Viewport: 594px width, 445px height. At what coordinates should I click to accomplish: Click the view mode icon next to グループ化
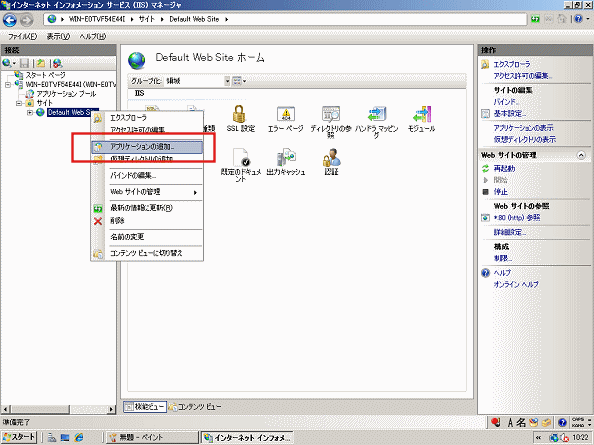(237, 81)
